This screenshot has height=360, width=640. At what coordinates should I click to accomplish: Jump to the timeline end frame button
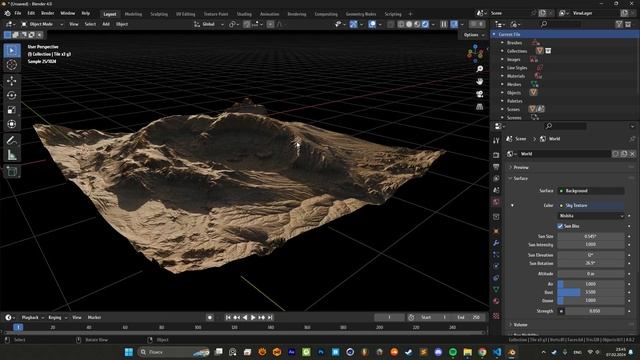pos(270,318)
